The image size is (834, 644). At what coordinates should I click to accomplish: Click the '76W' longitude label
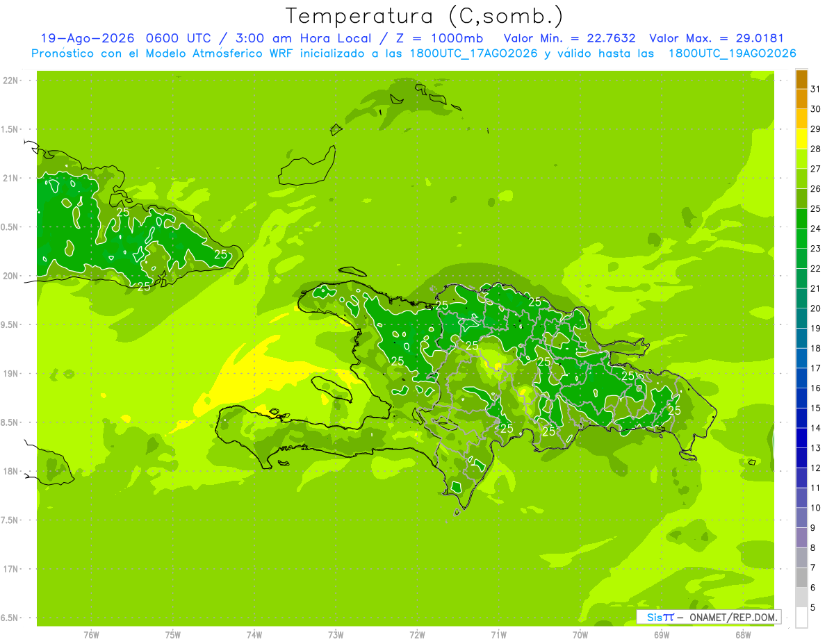(91, 634)
